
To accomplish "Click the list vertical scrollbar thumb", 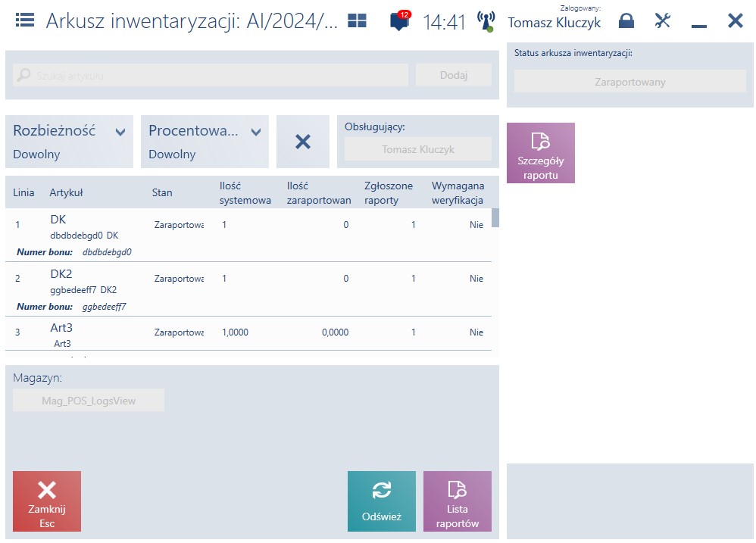I will point(495,218).
